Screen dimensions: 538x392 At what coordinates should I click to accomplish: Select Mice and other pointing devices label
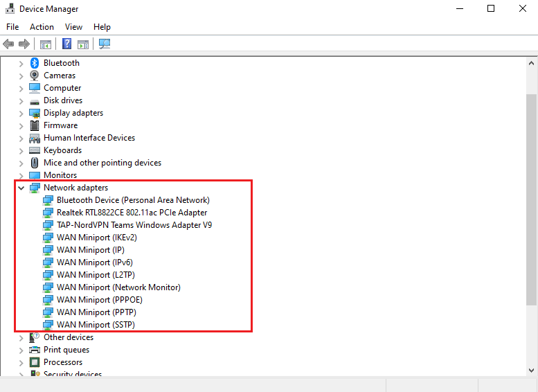coord(102,163)
